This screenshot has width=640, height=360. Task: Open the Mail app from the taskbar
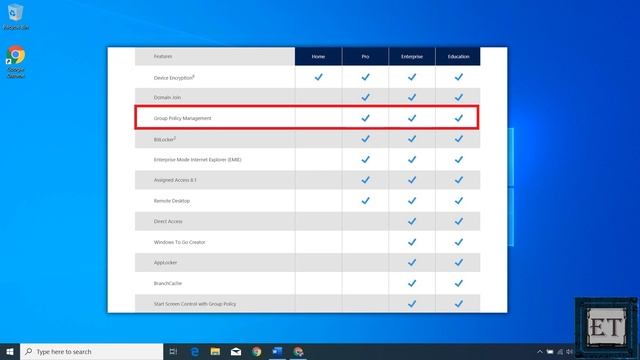236,351
